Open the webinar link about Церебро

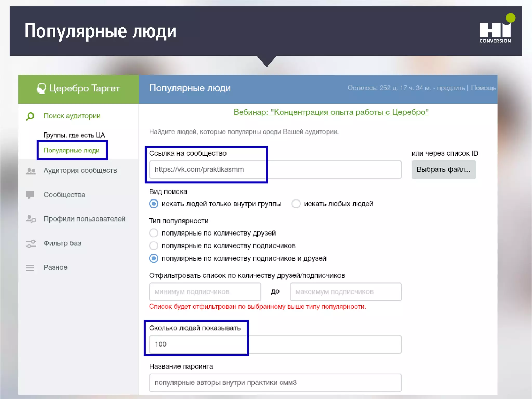point(331,112)
